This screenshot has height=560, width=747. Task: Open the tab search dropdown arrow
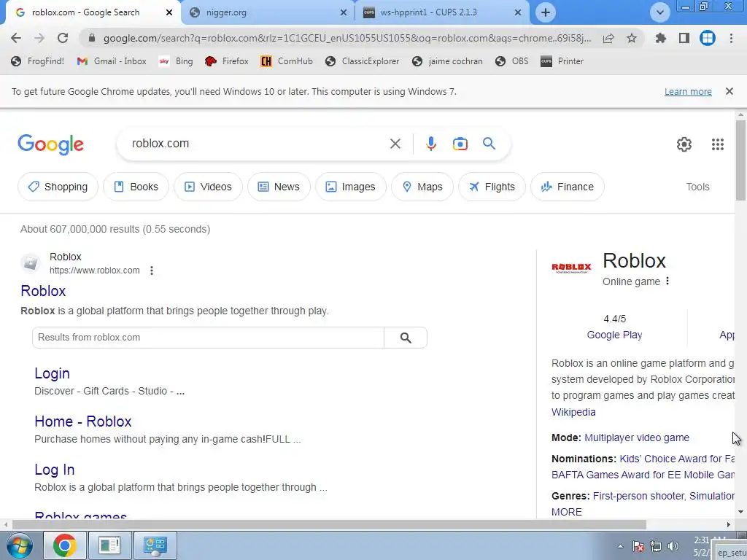[x=659, y=12]
